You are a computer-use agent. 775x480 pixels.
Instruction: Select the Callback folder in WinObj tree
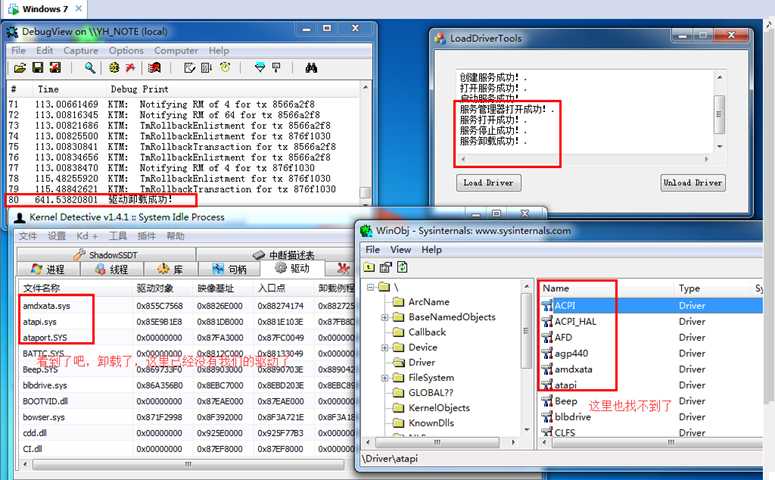click(x=419, y=332)
